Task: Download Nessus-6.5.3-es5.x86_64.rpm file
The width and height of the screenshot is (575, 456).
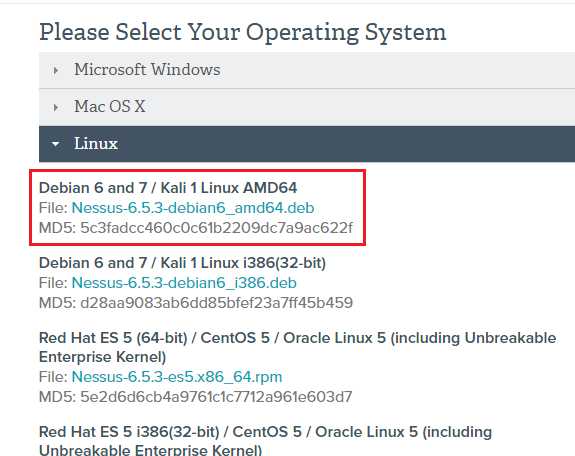Action: point(177,377)
